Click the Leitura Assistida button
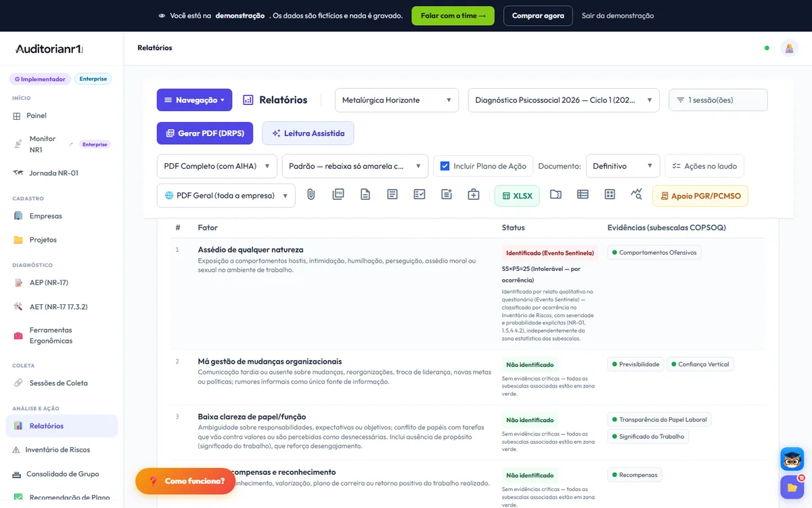812x508 pixels. (308, 133)
